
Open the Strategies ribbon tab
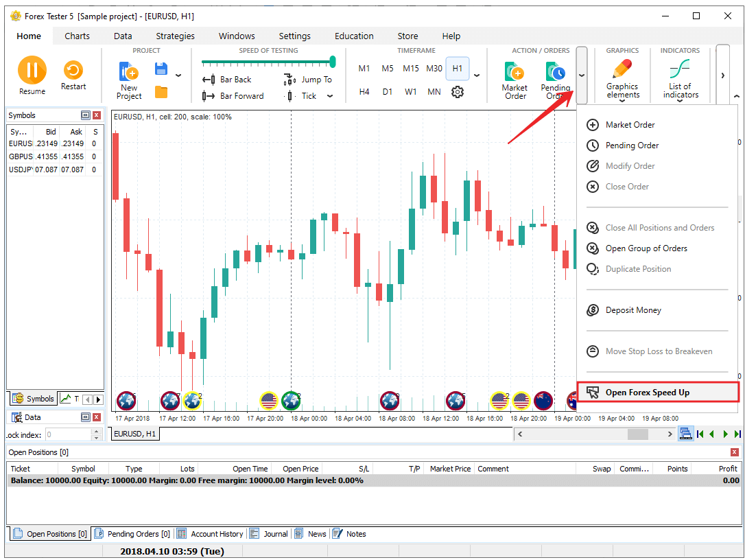pos(175,36)
